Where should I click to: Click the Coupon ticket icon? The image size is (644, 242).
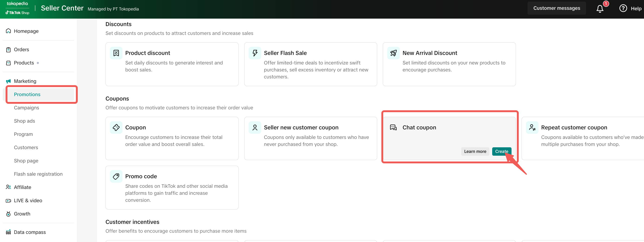[116, 127]
